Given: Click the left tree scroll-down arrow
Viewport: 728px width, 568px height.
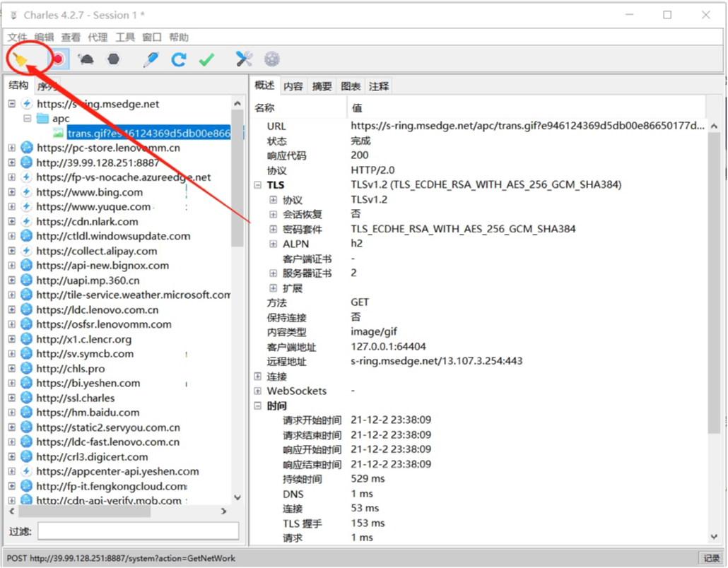Looking at the screenshot, I should (237, 498).
